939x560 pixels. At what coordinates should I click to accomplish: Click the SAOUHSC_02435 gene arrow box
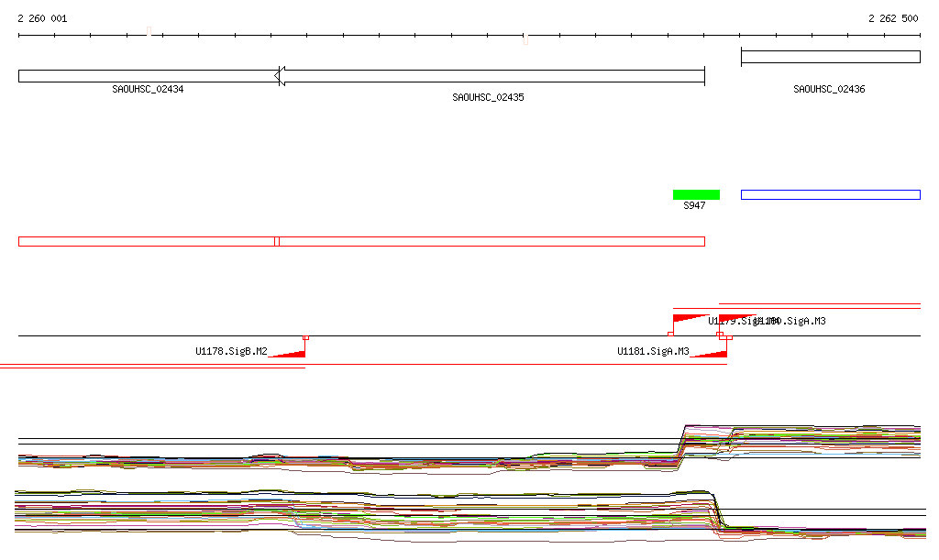[x=490, y=76]
